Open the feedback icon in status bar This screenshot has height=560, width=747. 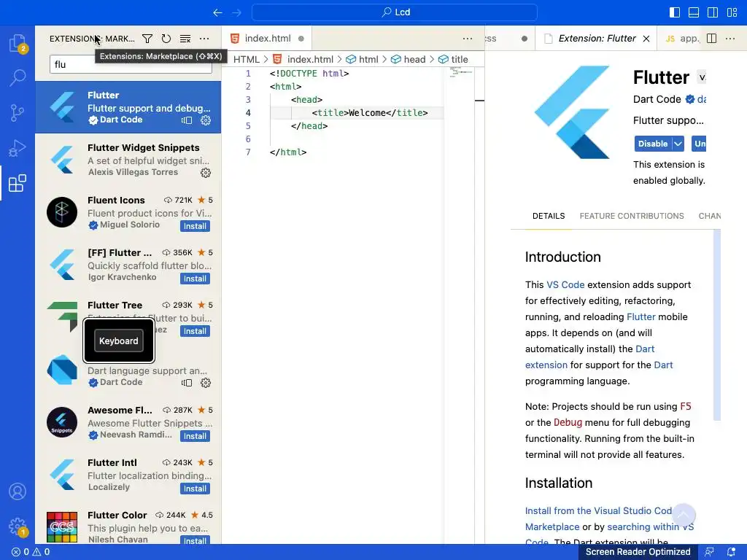[709, 552]
